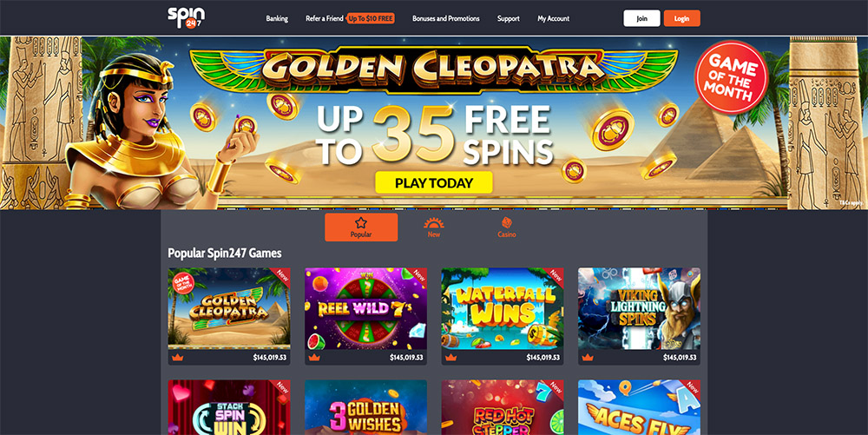Click the Play Today button
The image size is (868, 435).
coord(434,182)
